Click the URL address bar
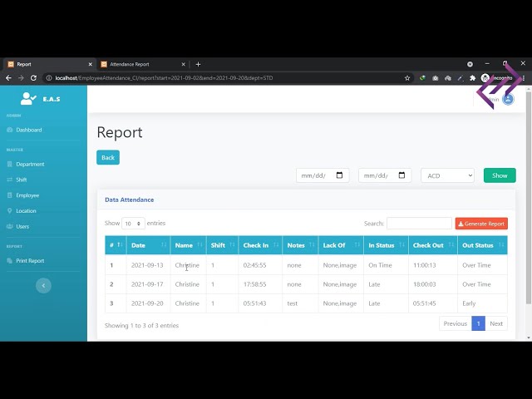 tap(227, 78)
